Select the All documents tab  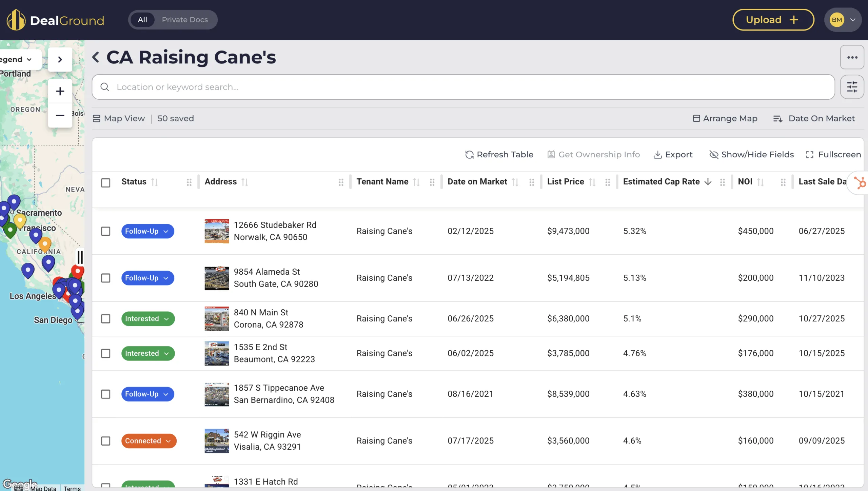142,19
